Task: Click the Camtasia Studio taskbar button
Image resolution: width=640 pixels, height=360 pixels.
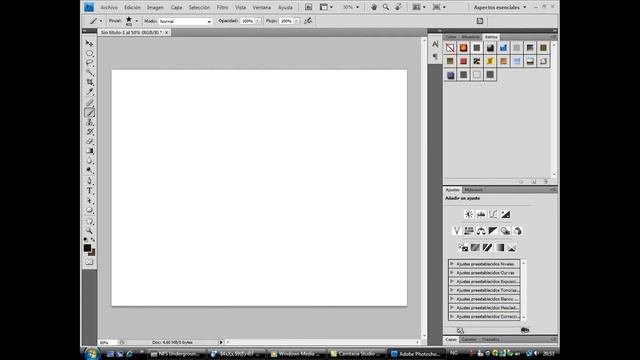Action: coord(356,354)
